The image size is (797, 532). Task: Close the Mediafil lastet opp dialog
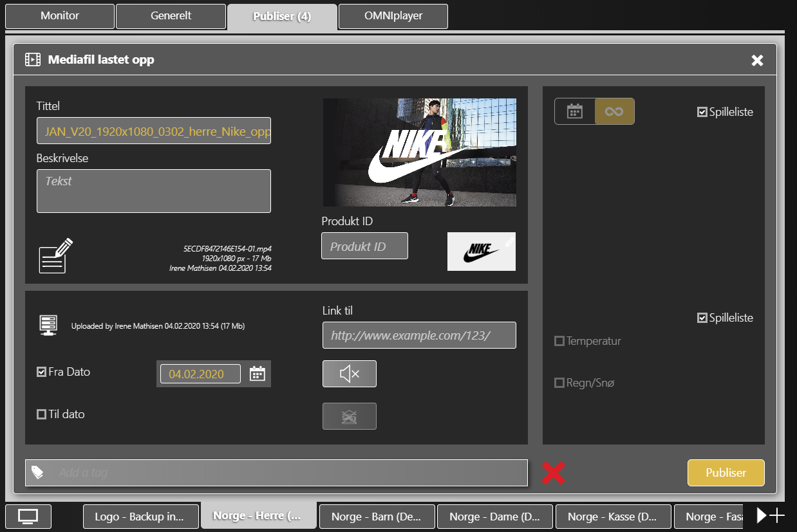(x=757, y=60)
